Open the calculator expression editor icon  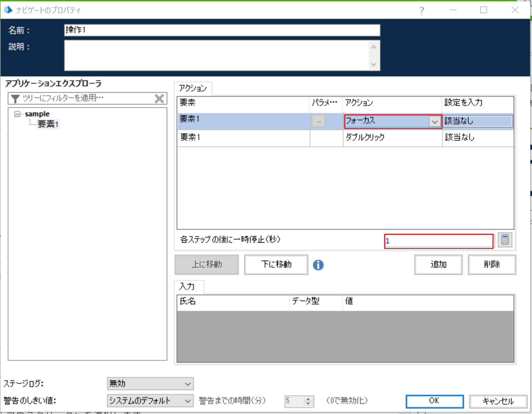coord(505,240)
